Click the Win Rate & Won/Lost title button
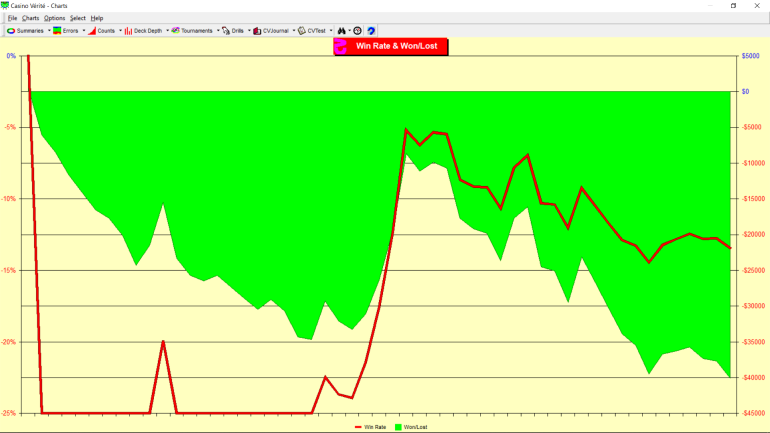 pos(391,46)
